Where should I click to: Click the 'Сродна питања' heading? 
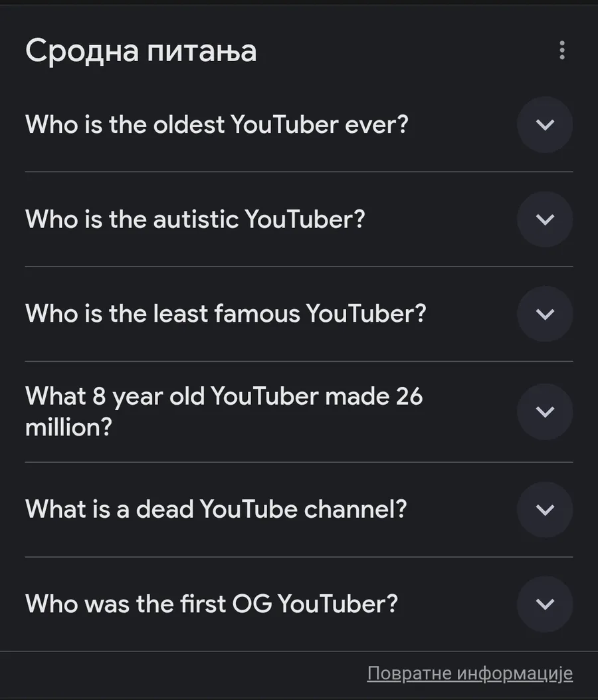click(x=141, y=51)
